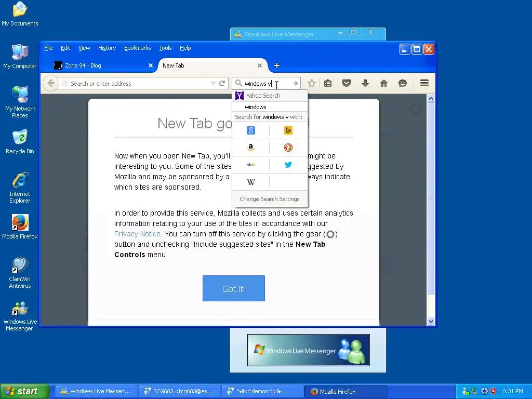Switch to demon chat taskbar button
This screenshot has width=532, height=399.
262,391
